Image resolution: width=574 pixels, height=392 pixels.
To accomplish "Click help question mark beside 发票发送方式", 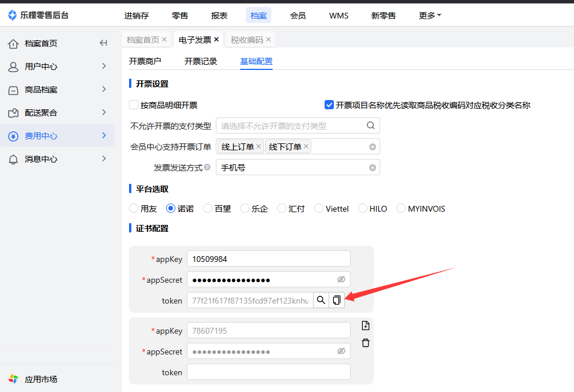I will click(207, 167).
